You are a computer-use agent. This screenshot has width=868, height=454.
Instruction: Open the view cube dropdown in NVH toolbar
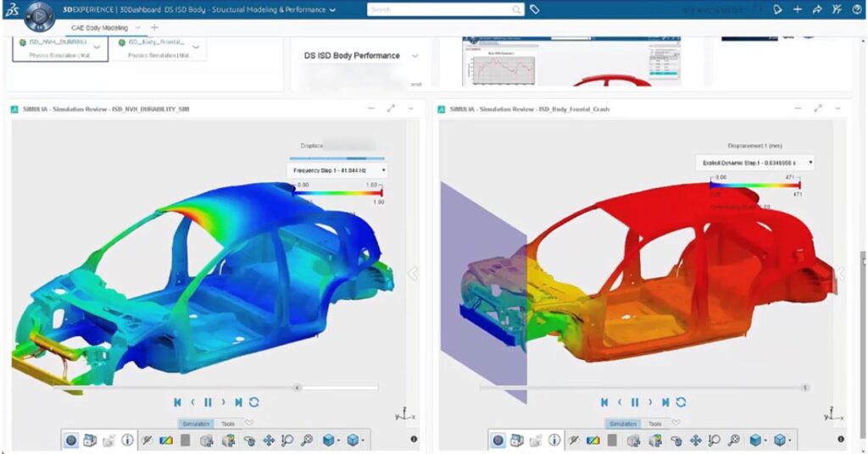click(x=331, y=440)
